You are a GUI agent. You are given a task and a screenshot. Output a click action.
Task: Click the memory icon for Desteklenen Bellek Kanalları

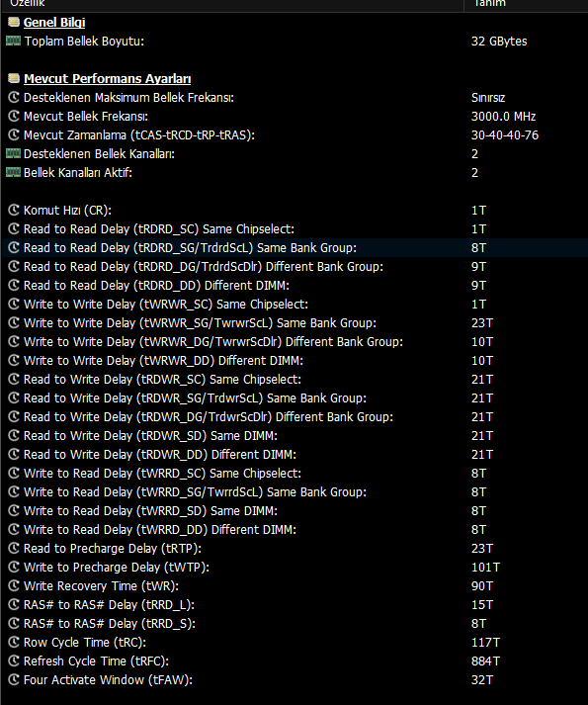point(14,154)
